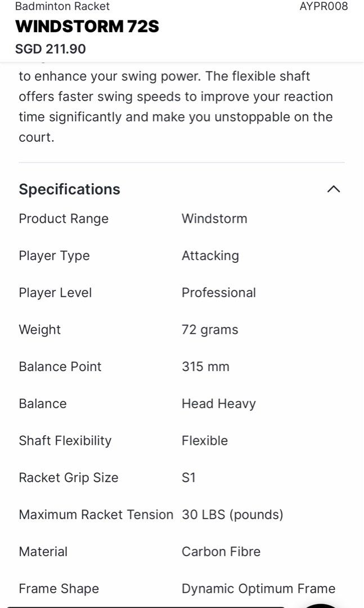Click the Attacking player type value
Viewport: 364px width, 608px height.
pyautogui.click(x=210, y=256)
